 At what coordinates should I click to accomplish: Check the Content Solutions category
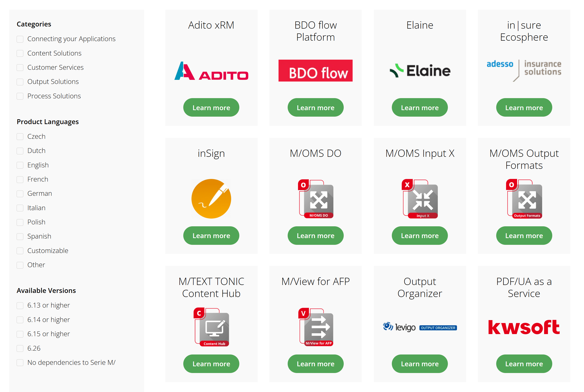[20, 53]
